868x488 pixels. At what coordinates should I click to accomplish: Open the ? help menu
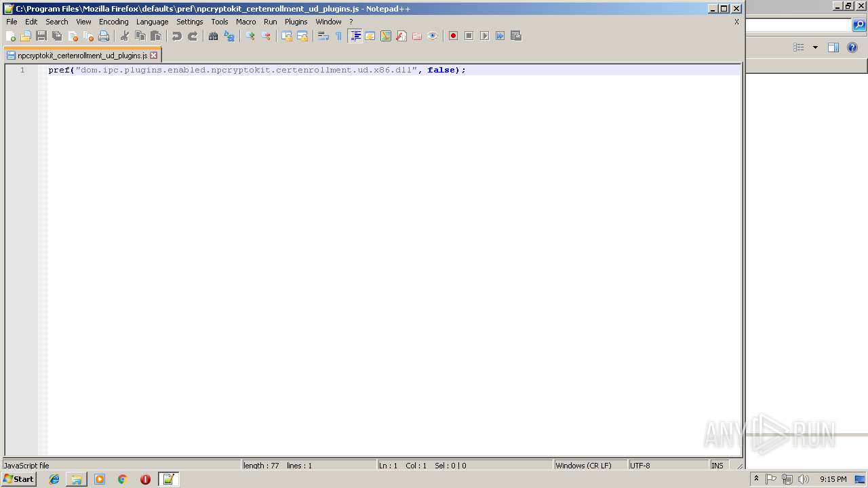point(351,22)
